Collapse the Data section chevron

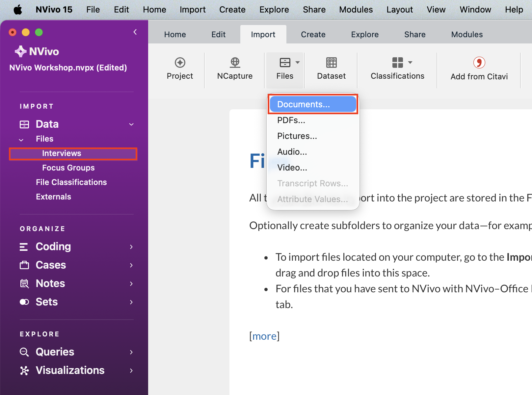point(131,124)
